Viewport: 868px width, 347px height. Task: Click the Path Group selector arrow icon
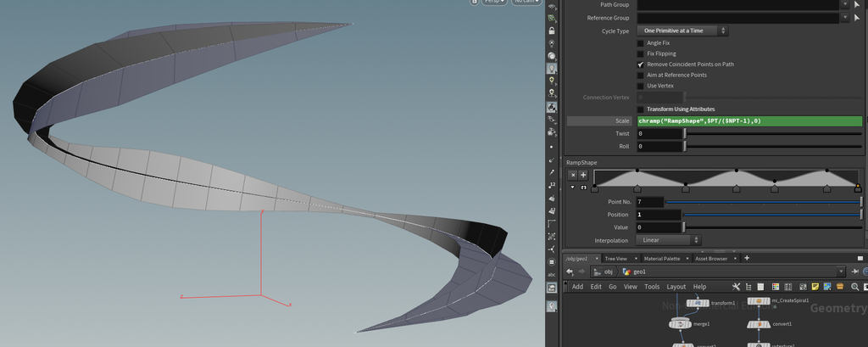tap(858, 4)
